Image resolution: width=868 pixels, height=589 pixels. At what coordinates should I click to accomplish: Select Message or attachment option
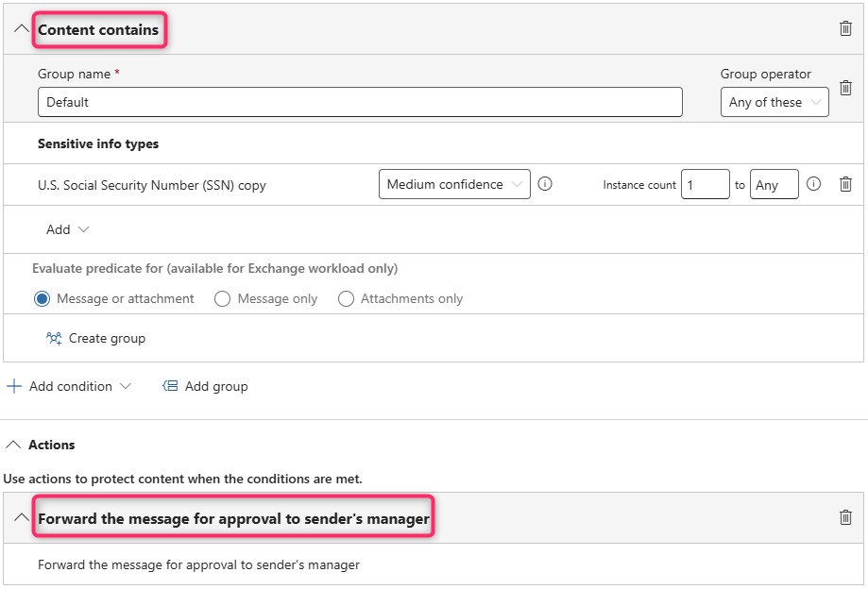42,299
